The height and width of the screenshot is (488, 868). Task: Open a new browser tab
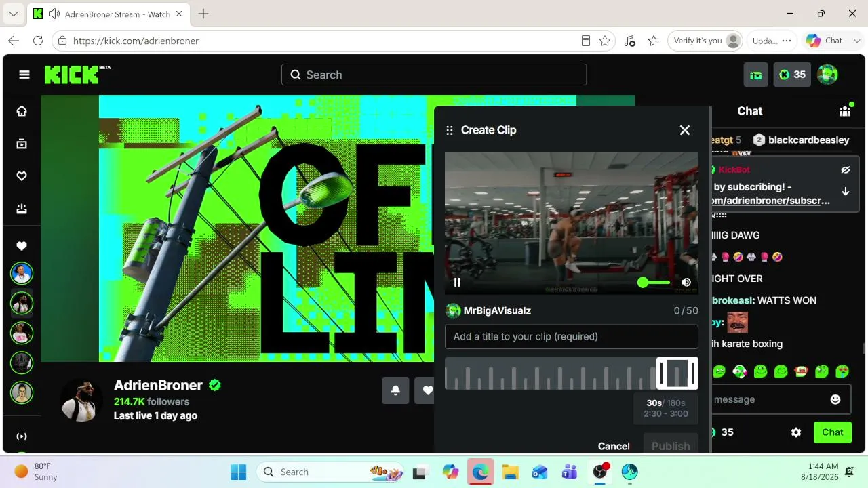(x=203, y=14)
